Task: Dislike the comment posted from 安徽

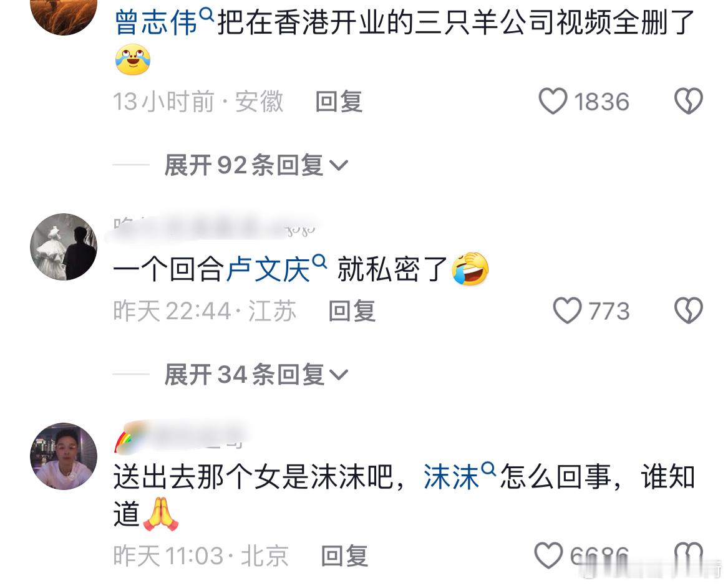Action: 689,101
